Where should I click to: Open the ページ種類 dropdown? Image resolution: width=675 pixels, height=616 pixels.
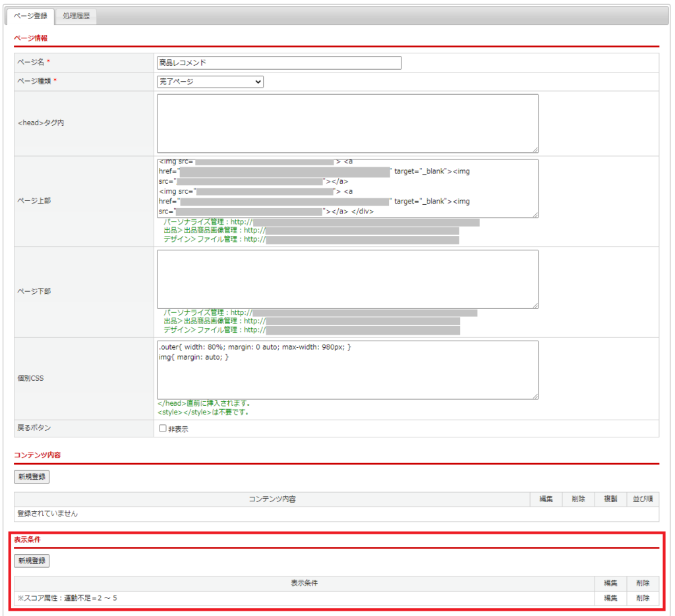click(x=210, y=82)
